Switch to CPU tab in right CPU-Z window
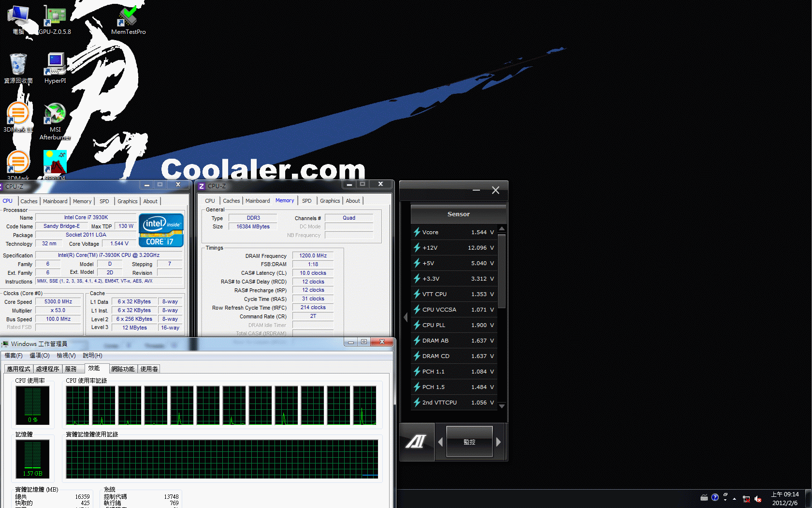This screenshot has height=508, width=812. point(210,201)
